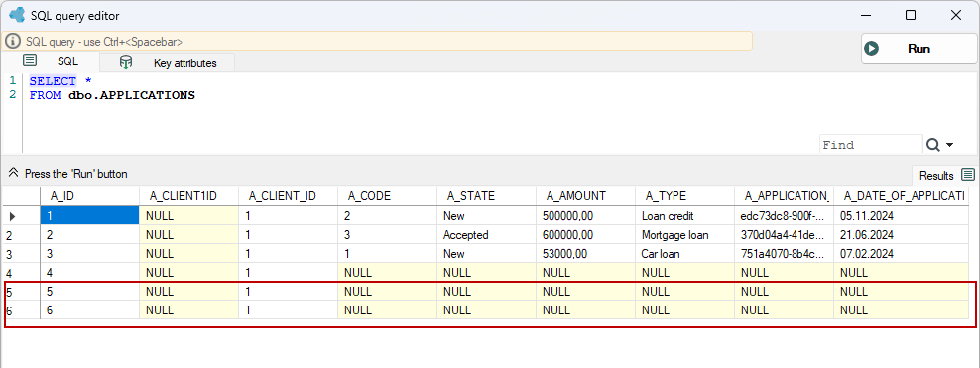The height and width of the screenshot is (368, 980).
Task: Click the A_TYPE column header
Action: coord(685,196)
